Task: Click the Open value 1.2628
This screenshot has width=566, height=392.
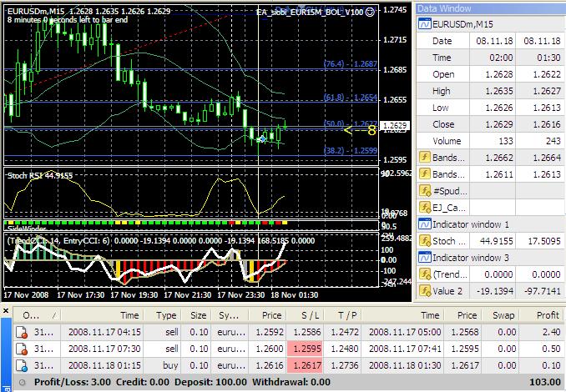Action: point(499,74)
